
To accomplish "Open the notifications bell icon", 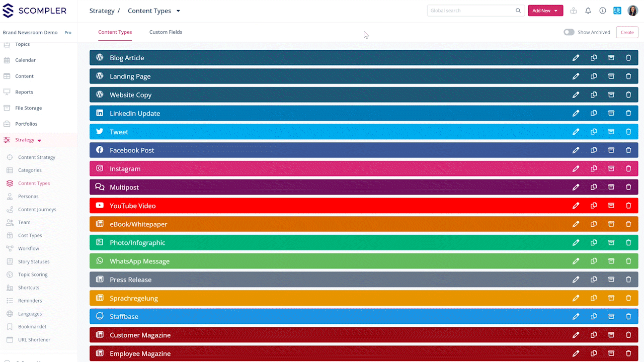I will tap(588, 11).
